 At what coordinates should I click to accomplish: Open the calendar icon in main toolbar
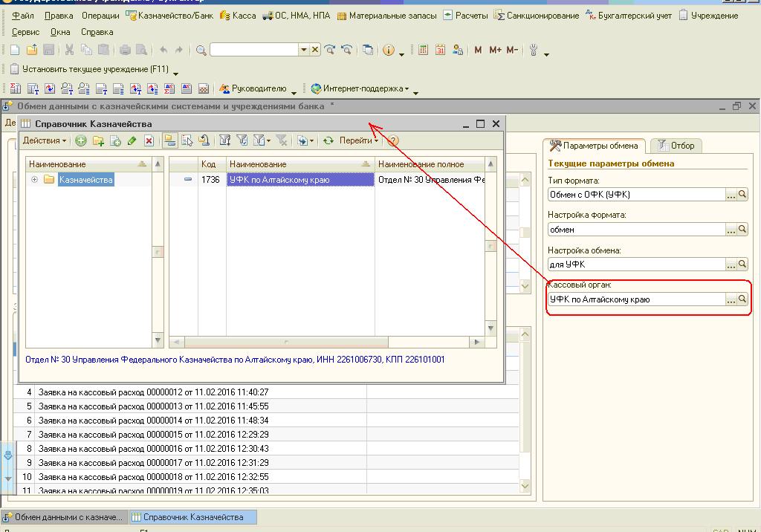click(x=441, y=50)
